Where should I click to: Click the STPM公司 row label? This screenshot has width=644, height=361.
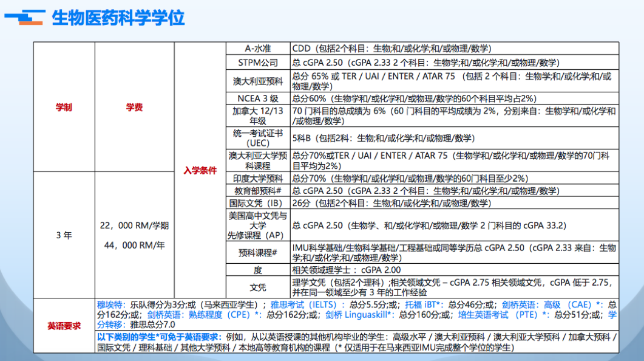(258, 63)
